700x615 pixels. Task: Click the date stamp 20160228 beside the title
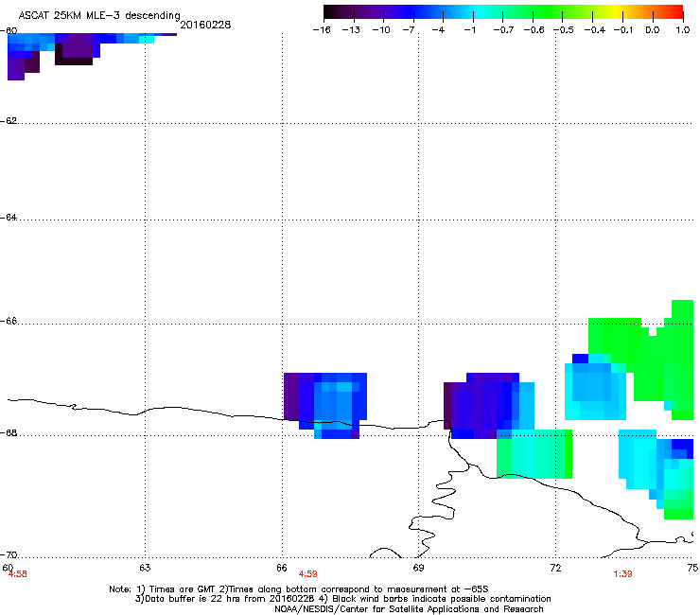[x=205, y=25]
